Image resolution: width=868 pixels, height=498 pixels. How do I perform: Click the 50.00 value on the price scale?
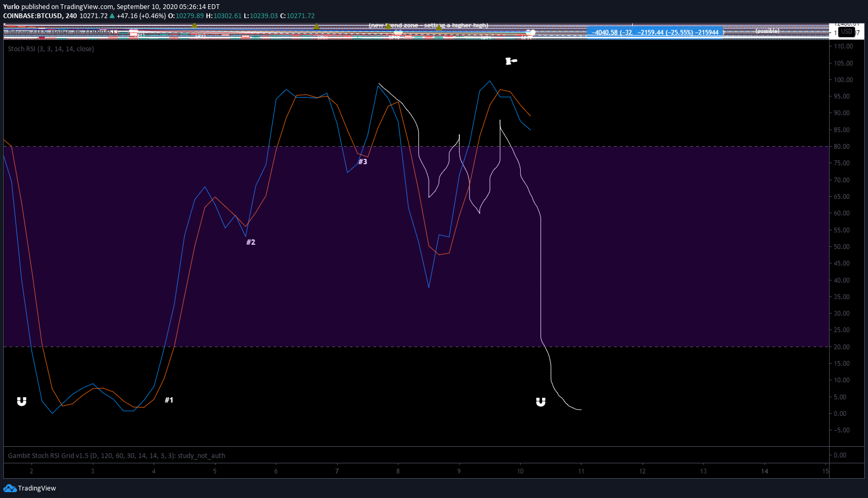[x=842, y=247]
